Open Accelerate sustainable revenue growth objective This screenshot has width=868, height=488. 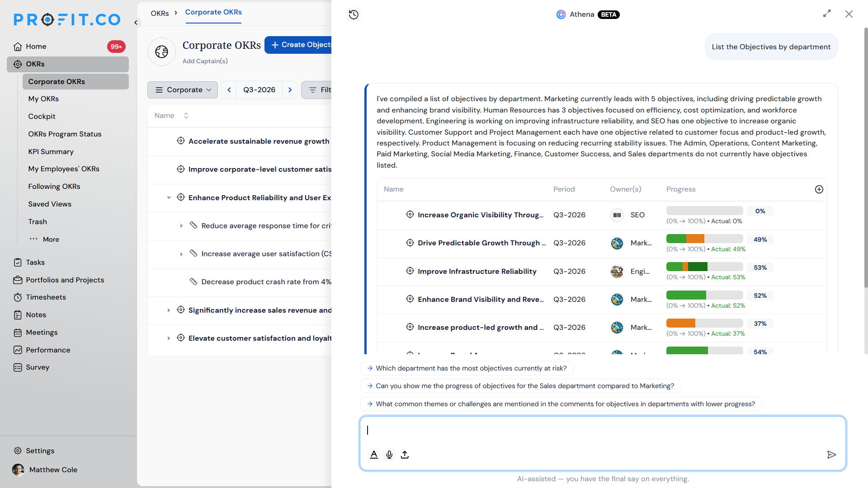(259, 141)
